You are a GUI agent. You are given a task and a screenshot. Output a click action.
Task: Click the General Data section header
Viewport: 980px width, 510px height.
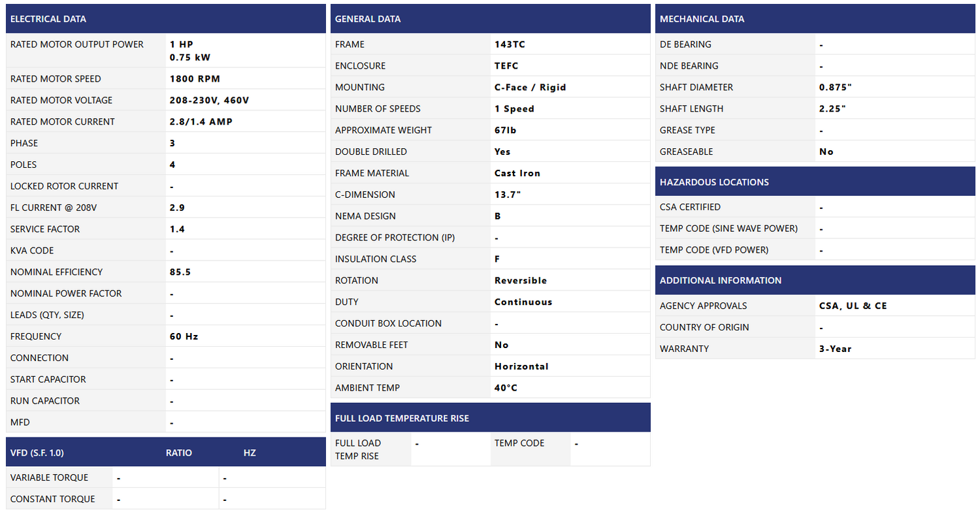[x=368, y=19]
